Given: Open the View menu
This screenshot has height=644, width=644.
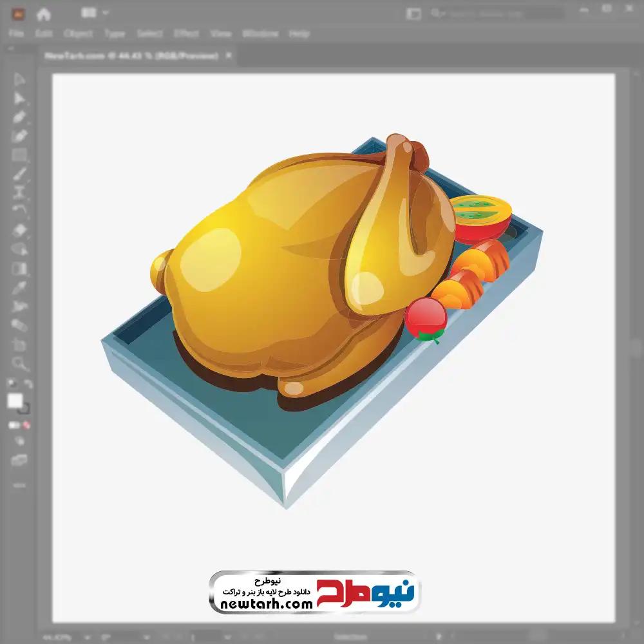Looking at the screenshot, I should [221, 33].
